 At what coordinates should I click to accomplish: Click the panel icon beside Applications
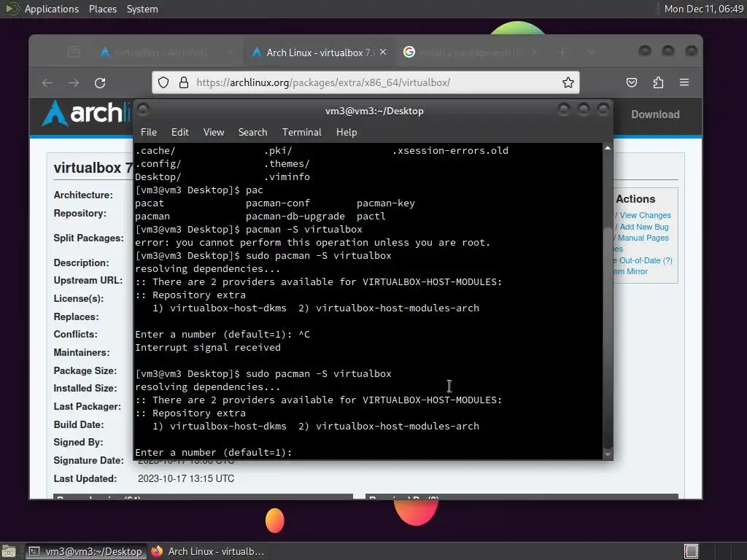click(12, 9)
